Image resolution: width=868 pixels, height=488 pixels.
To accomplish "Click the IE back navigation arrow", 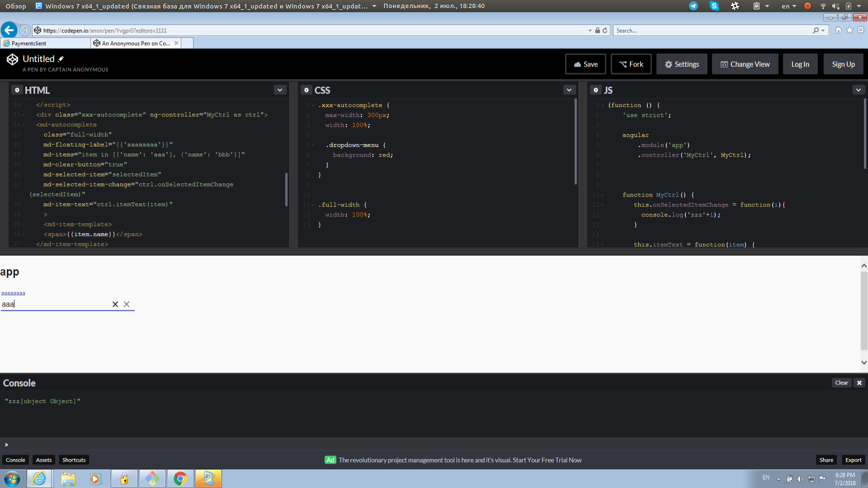I will click(x=9, y=30).
